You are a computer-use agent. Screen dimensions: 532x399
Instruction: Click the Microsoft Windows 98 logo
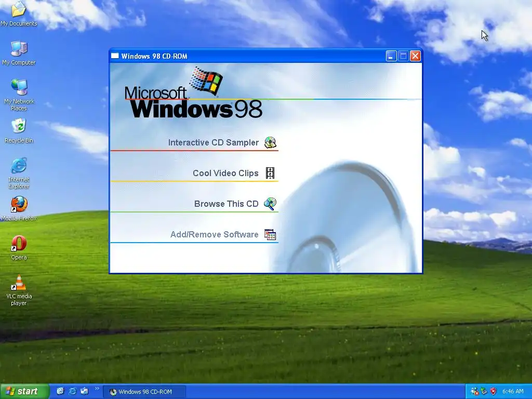tap(193, 92)
